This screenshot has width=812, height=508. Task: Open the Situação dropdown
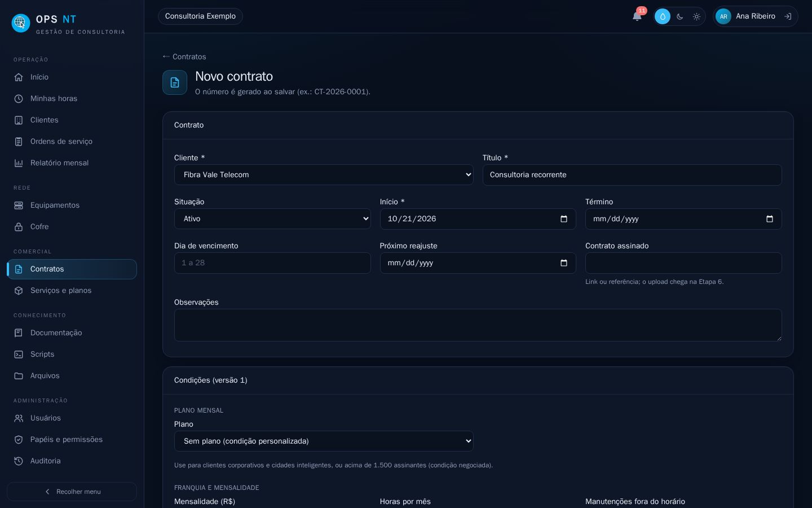pos(272,219)
